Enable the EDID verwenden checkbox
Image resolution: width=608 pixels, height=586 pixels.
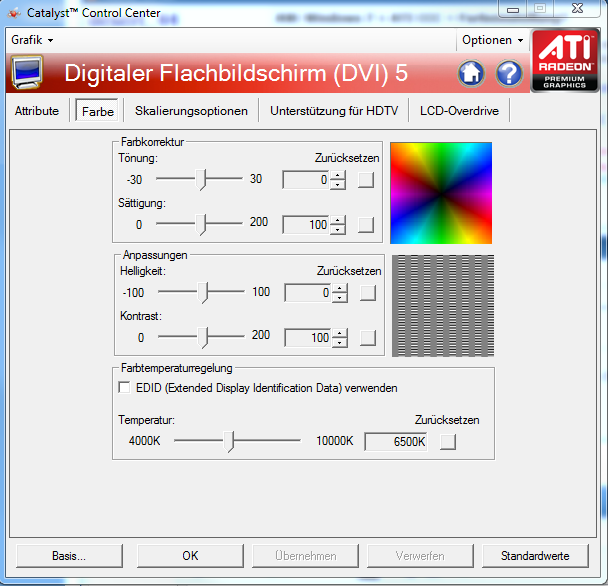[124, 387]
